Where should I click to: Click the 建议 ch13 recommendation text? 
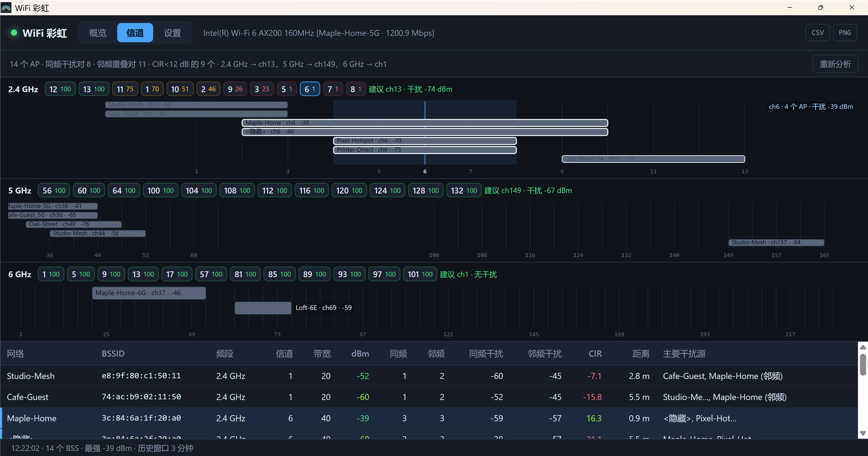(x=410, y=89)
